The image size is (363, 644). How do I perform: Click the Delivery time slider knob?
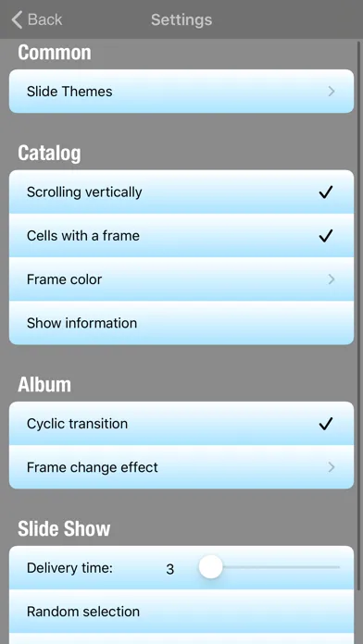pyautogui.click(x=210, y=567)
